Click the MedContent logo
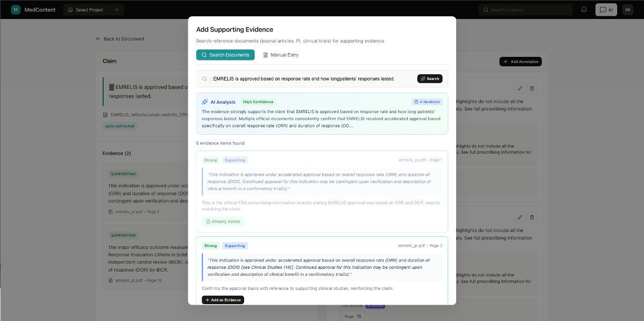Image resolution: width=644 pixels, height=321 pixels. point(33,9)
